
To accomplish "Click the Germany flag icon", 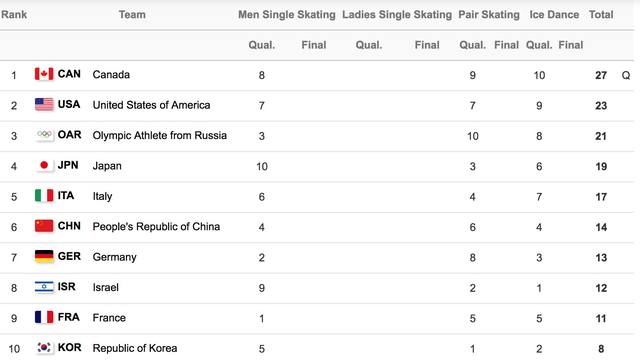I will pos(44,257).
